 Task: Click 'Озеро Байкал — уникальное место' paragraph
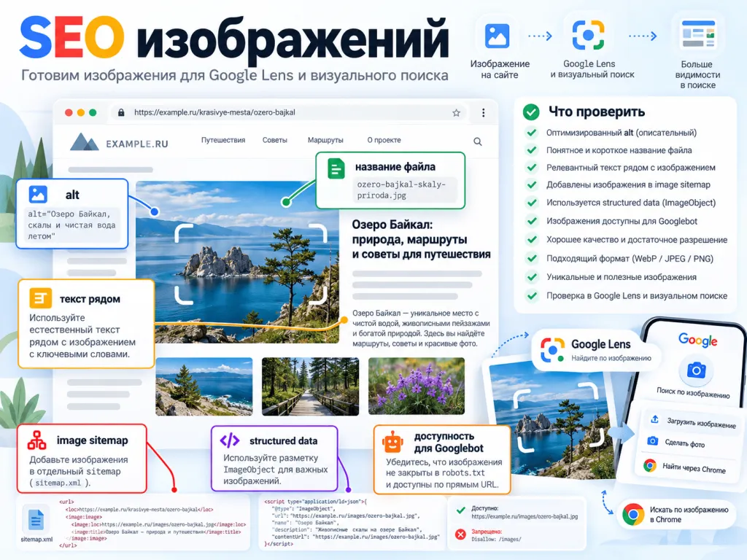click(421, 328)
